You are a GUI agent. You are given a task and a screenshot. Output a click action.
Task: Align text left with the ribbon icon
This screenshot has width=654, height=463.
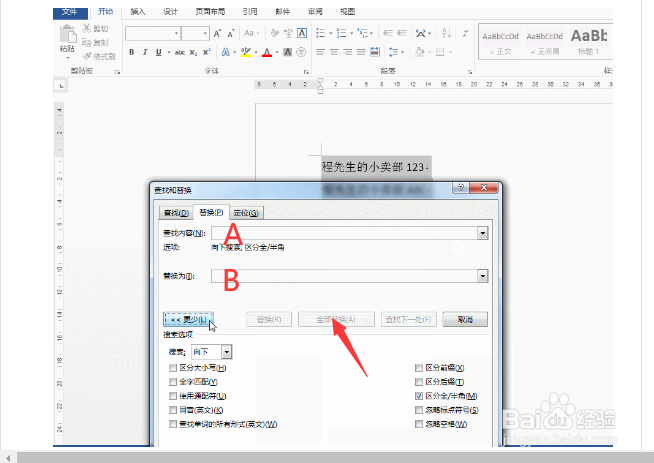click(320, 52)
